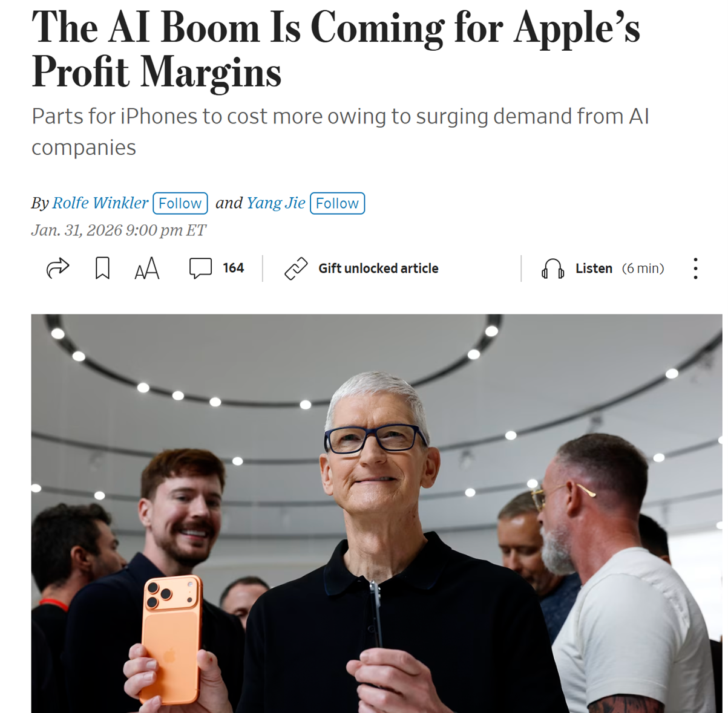This screenshot has width=728, height=713.
Task: Click the chain link gift icon
Action: [x=296, y=269]
